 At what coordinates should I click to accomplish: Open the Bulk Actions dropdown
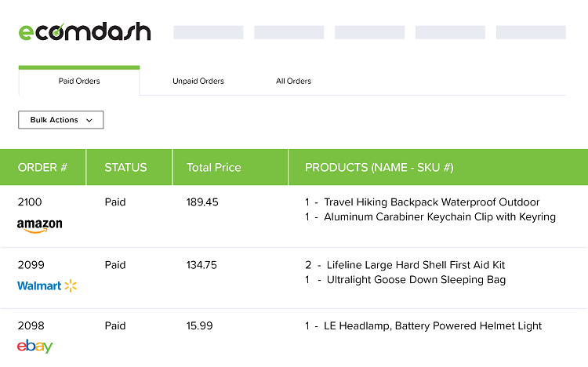pyautogui.click(x=60, y=120)
